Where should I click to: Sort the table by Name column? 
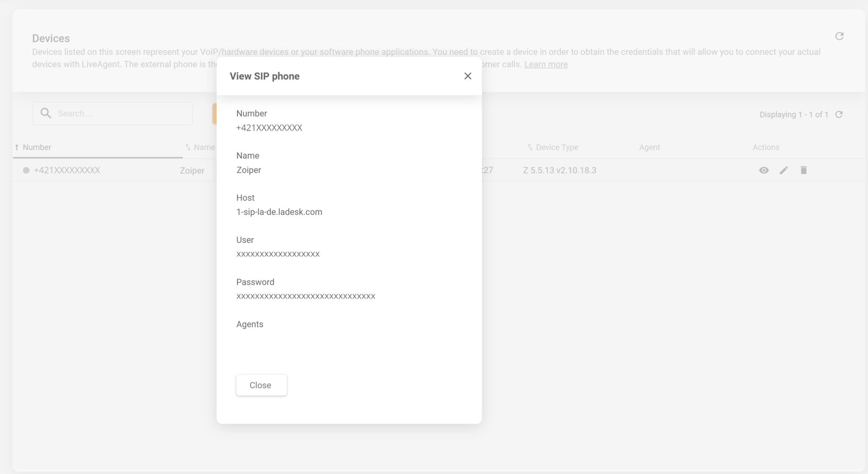204,148
